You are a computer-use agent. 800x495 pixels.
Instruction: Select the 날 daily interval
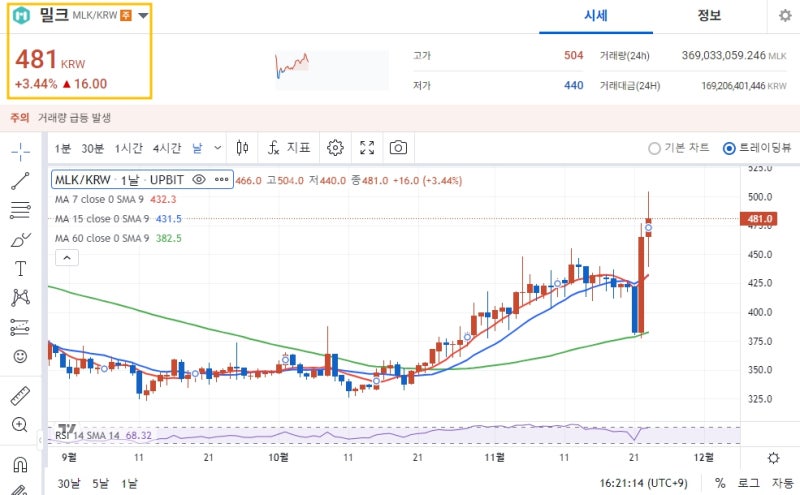tap(197, 148)
